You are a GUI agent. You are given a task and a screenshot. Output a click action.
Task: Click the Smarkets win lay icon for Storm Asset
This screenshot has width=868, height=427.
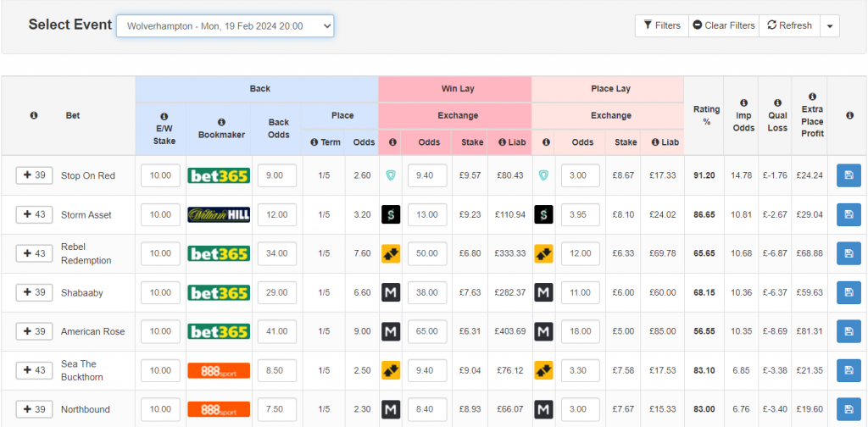391,214
